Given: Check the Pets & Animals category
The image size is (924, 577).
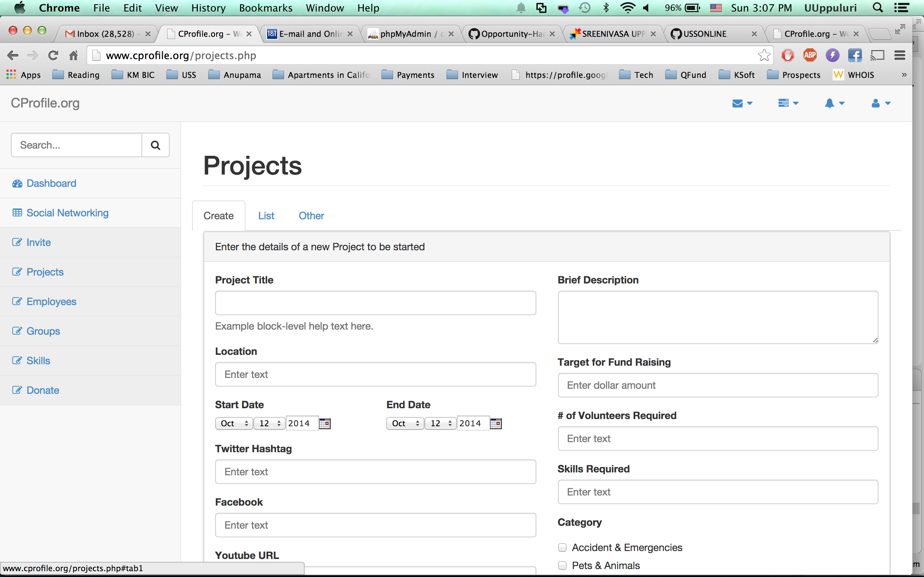Looking at the screenshot, I should coord(562,565).
